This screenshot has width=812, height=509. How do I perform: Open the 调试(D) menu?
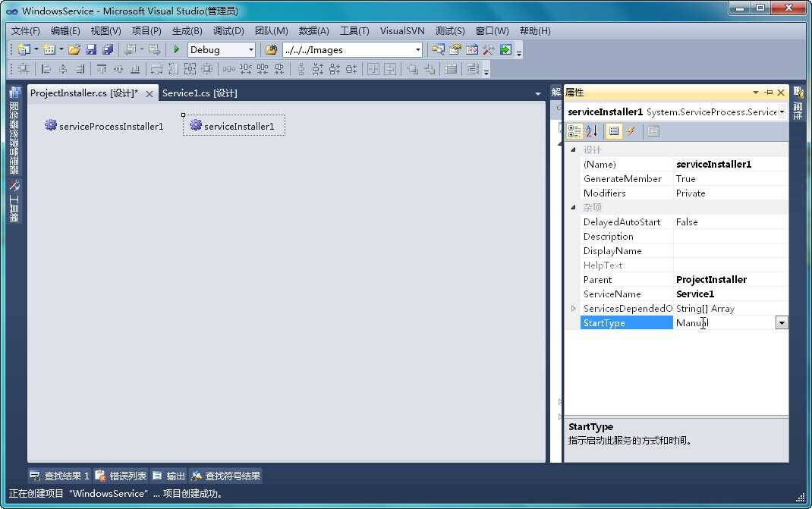tap(228, 31)
